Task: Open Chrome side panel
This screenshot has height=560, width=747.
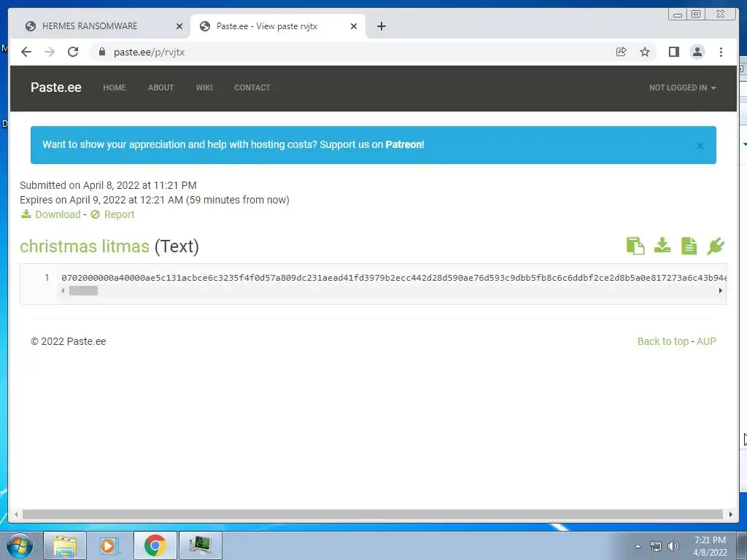Action: (x=673, y=52)
